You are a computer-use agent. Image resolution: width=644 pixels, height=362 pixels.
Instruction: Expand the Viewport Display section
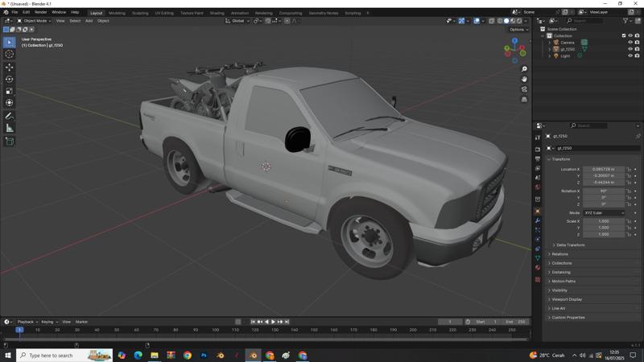(567, 299)
